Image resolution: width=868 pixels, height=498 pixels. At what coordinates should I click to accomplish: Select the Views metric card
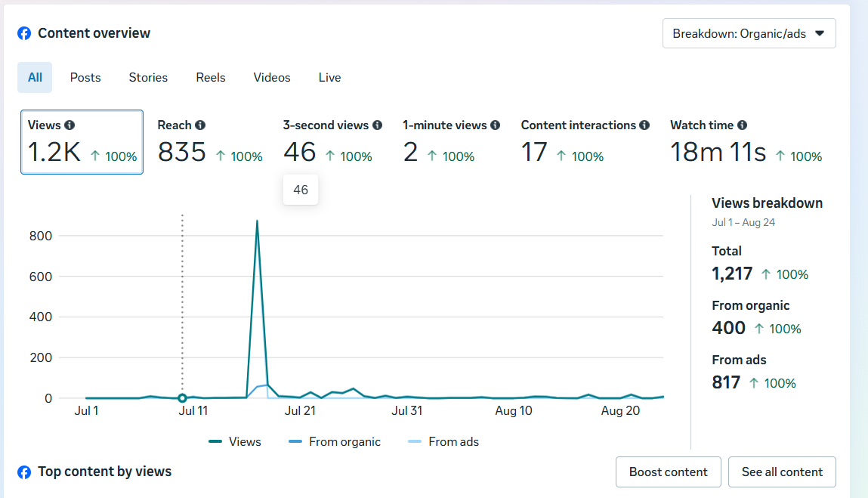[82, 142]
